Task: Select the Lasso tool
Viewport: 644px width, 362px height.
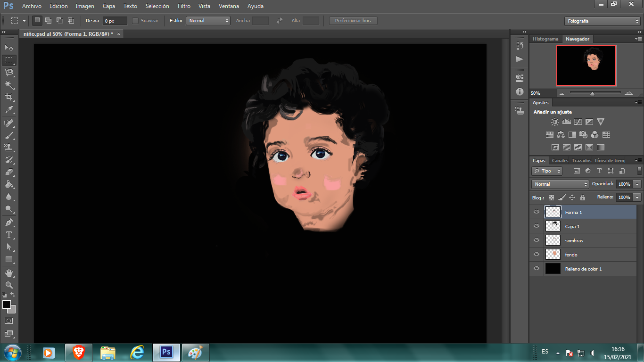Action: click(x=9, y=73)
